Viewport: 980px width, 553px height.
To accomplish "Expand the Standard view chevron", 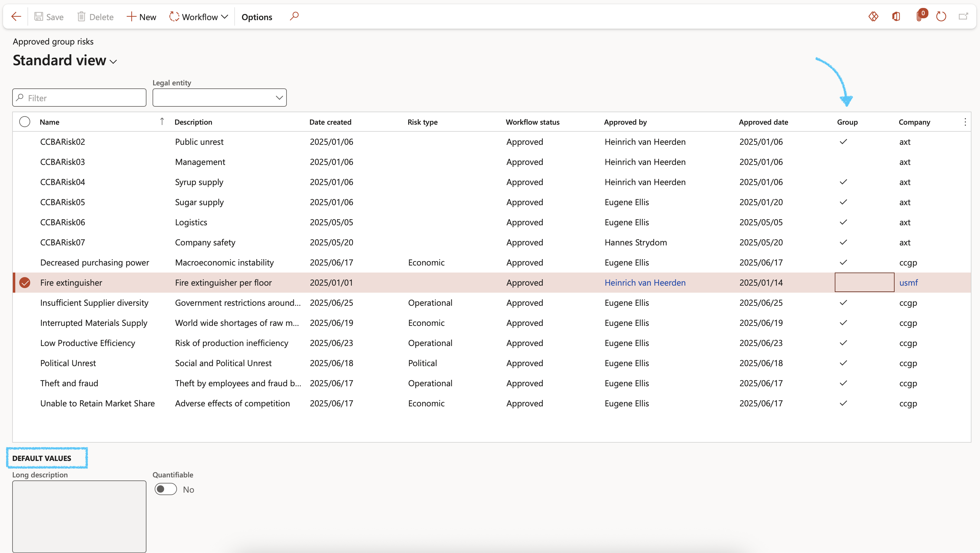I will (x=113, y=62).
